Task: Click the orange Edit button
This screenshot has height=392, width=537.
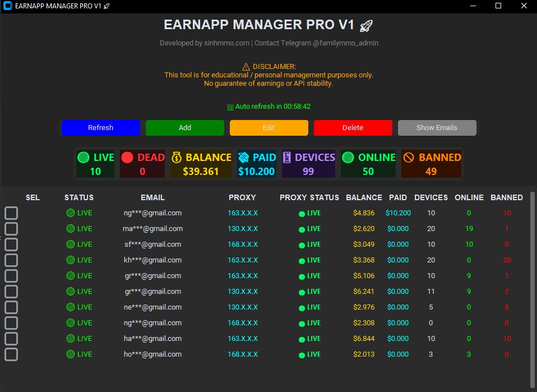Action: coord(269,127)
